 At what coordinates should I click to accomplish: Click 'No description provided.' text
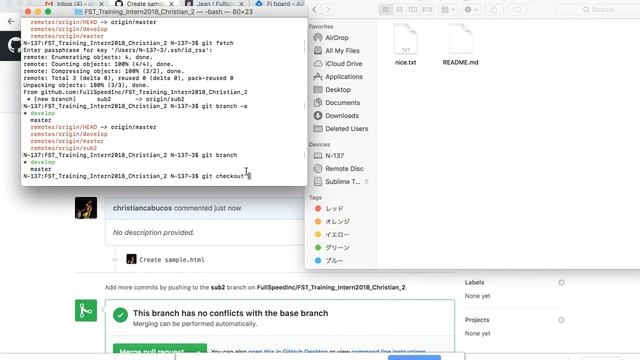point(153,232)
